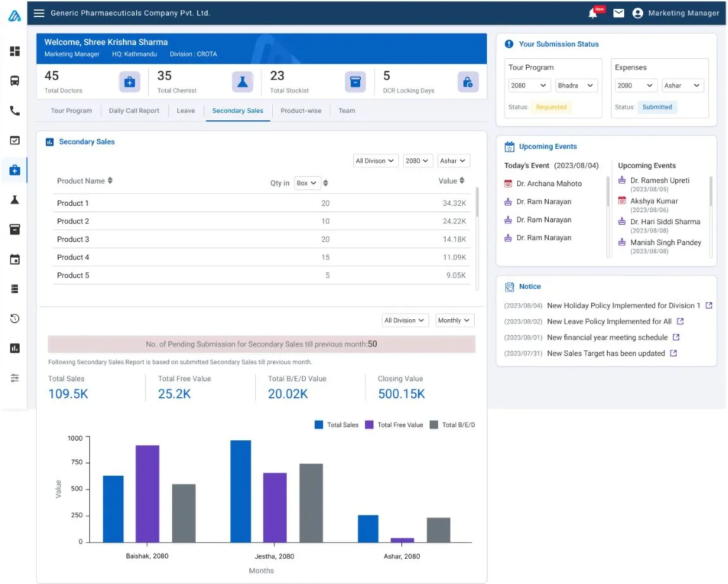Open the sliders settings icon in sidebar
728x584 pixels.
click(15, 378)
